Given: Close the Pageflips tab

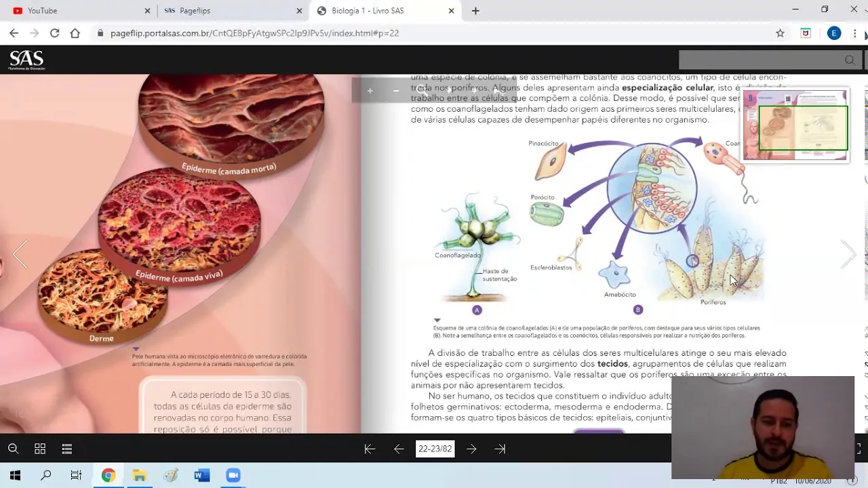Looking at the screenshot, I should pos(299,11).
